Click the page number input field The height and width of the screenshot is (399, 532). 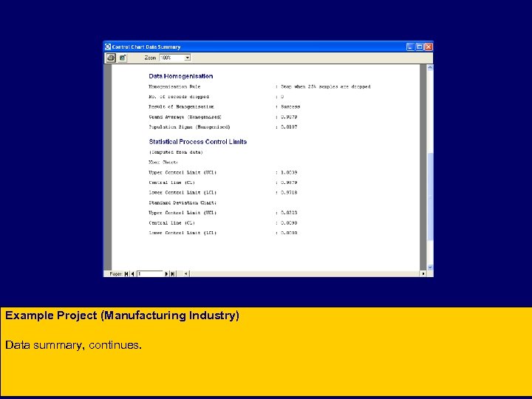[x=150, y=274]
